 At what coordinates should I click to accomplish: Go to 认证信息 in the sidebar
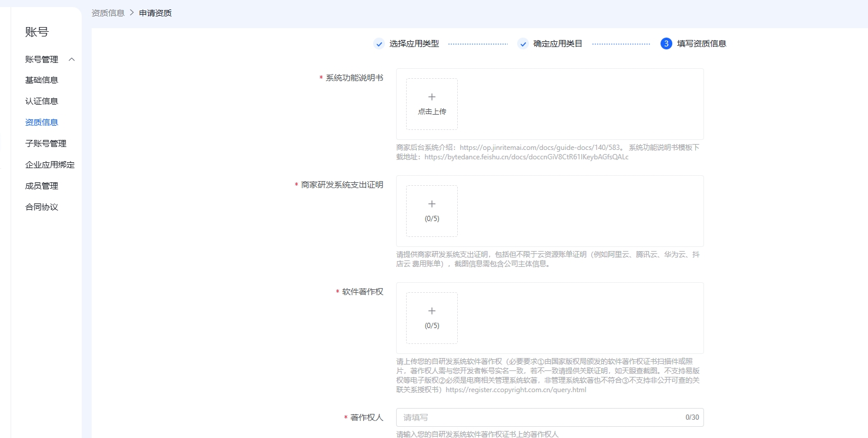point(42,101)
